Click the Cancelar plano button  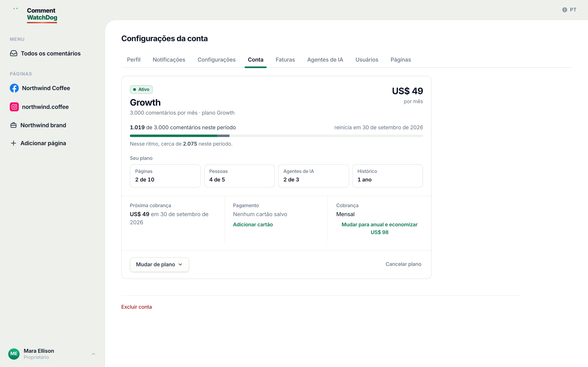403,264
